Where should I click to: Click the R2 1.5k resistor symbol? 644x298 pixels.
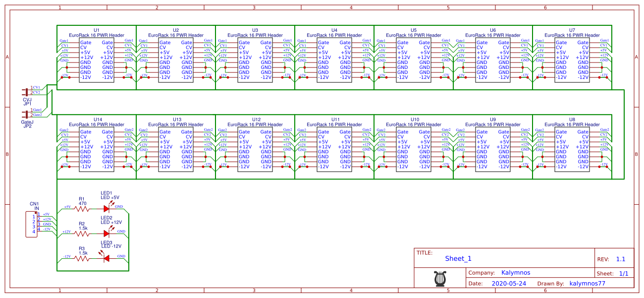coord(82,233)
